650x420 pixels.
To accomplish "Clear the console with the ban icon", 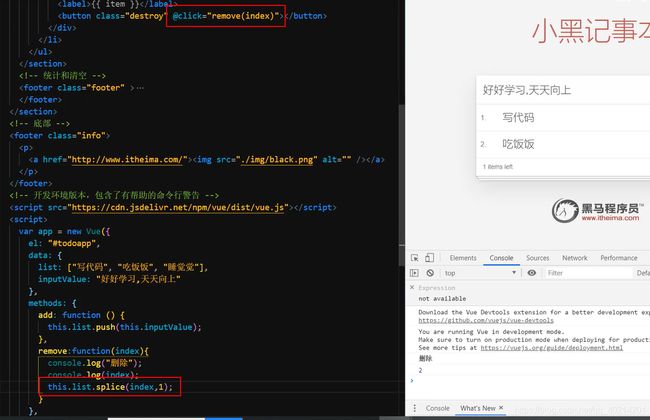I will pyautogui.click(x=430, y=273).
